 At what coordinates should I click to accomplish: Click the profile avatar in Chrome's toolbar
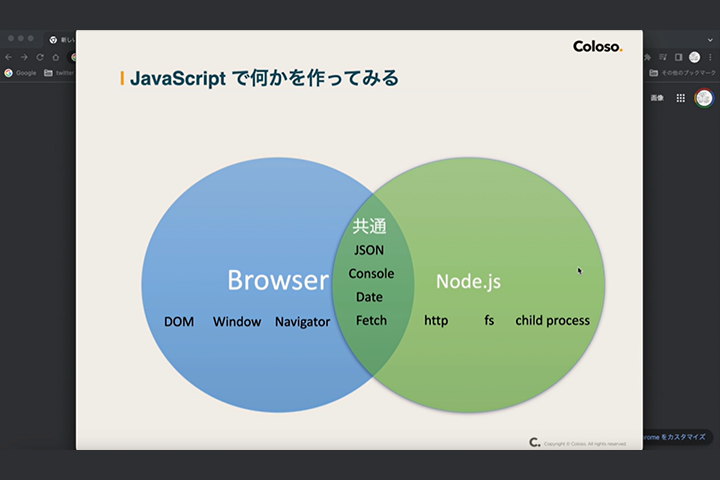[x=694, y=57]
